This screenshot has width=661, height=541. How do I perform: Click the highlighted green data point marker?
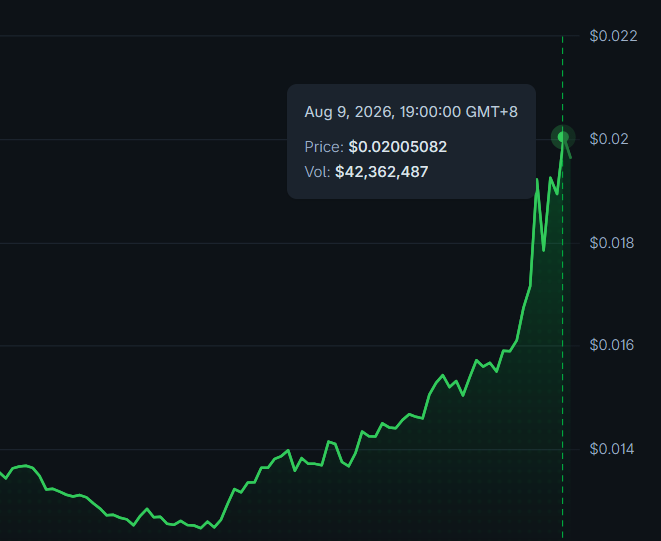pyautogui.click(x=563, y=137)
